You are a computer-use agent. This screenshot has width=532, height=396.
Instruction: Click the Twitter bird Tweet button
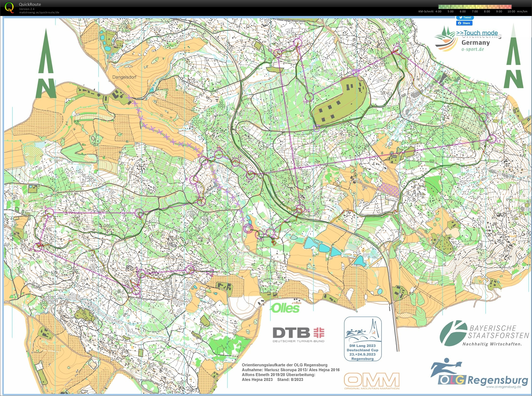tap(465, 18)
